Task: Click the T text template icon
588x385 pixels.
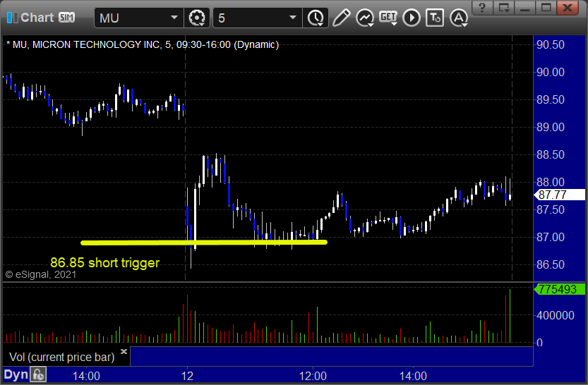Action: pyautogui.click(x=435, y=18)
